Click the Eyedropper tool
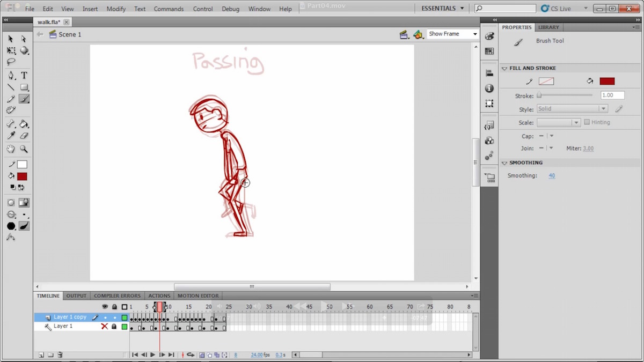This screenshot has width=644, height=362. [11, 136]
